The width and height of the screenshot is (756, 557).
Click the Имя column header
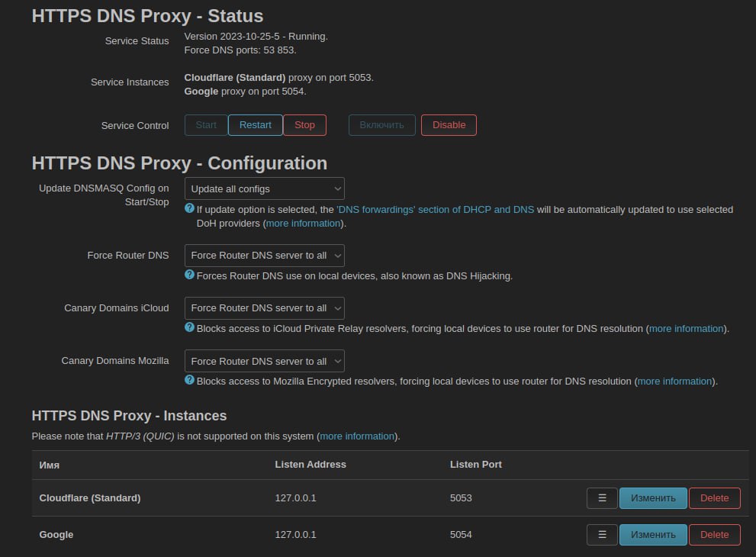49,465
